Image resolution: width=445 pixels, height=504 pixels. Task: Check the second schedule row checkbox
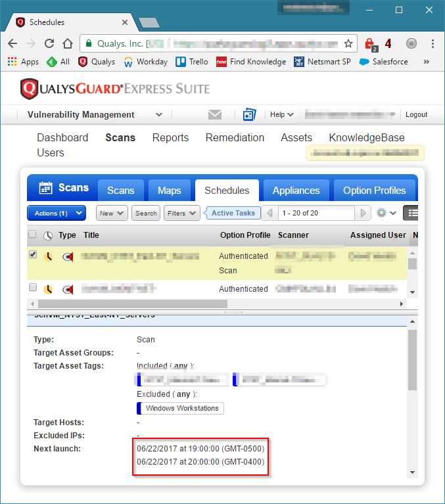(33, 288)
